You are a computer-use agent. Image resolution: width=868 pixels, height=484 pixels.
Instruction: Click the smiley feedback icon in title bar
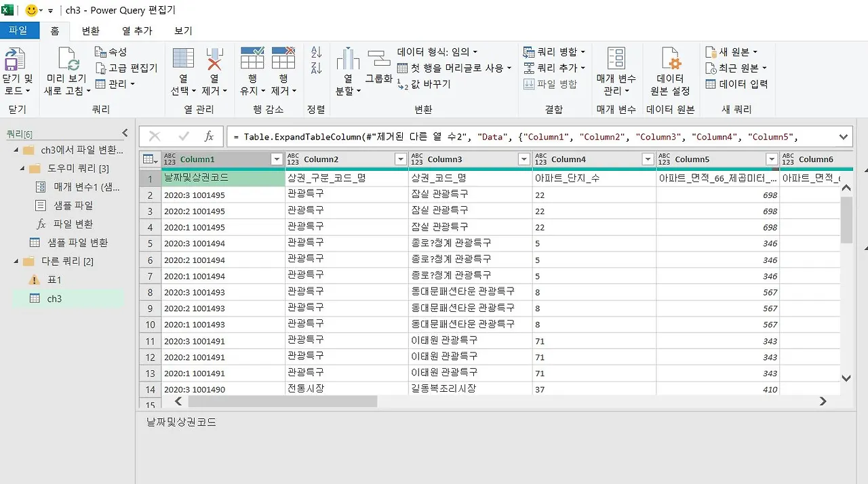[x=31, y=11]
